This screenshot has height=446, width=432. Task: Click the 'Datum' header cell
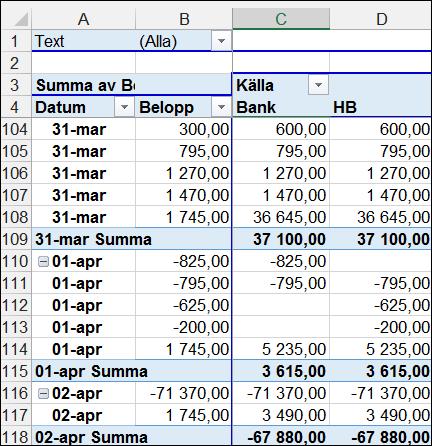(x=73, y=107)
